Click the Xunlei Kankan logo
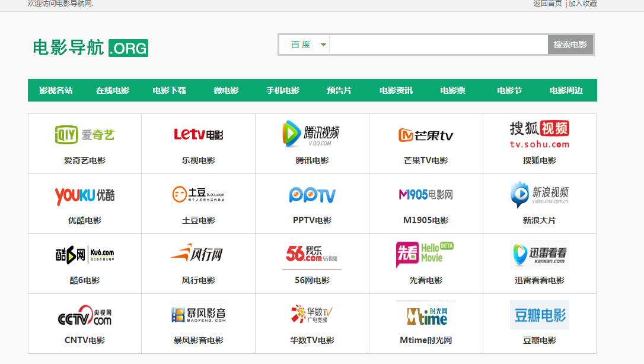The height and width of the screenshot is (364, 644). click(539, 255)
